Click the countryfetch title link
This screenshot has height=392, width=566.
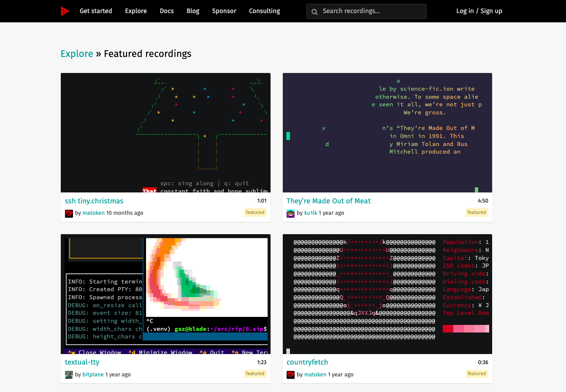pos(307,362)
